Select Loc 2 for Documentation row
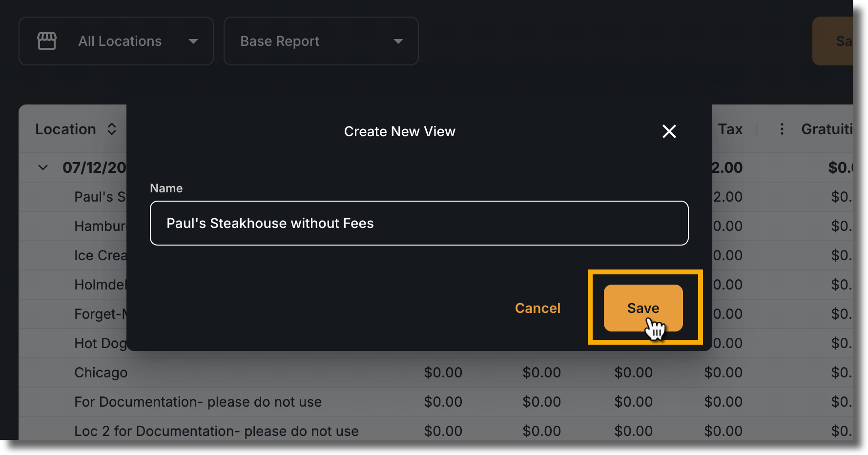 [x=435, y=431]
